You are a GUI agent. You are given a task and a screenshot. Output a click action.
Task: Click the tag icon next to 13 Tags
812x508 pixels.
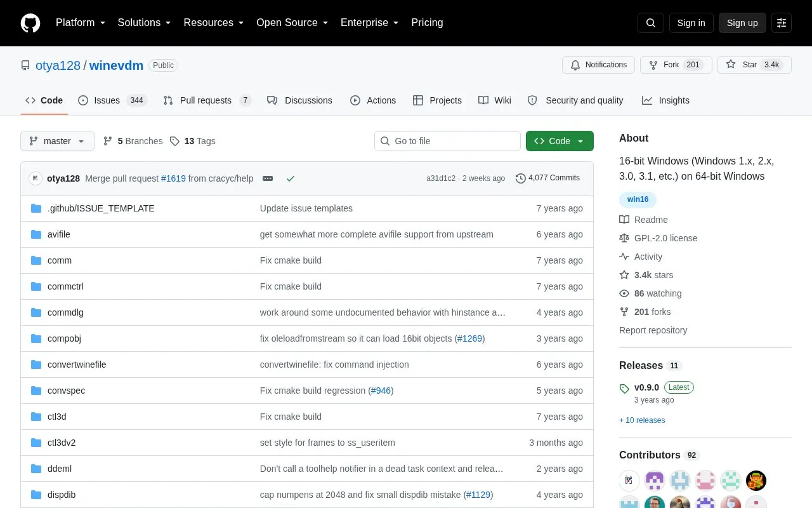[174, 141]
